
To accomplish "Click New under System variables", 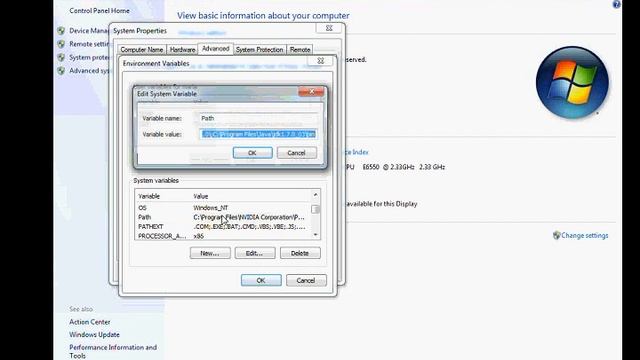I will coord(210,253).
